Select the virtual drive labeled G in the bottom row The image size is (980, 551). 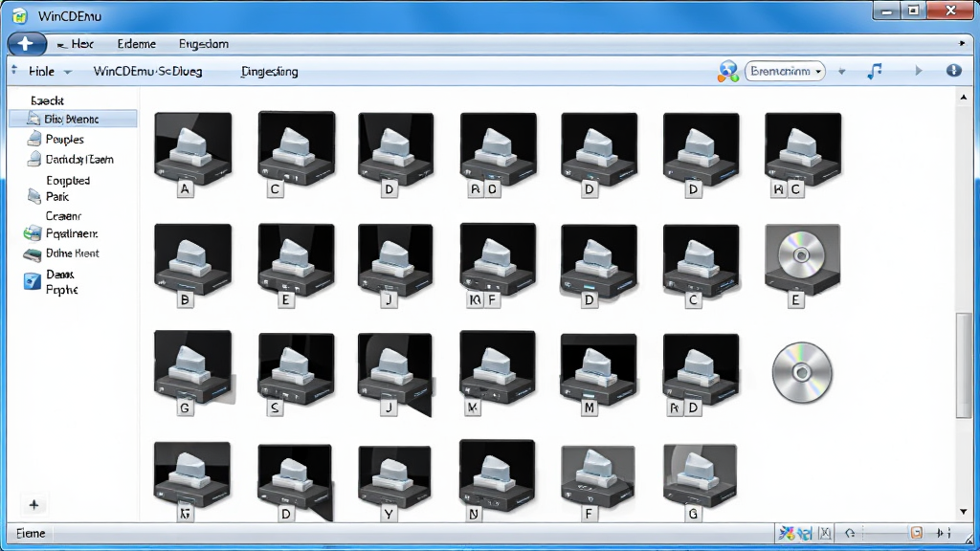(x=700, y=483)
